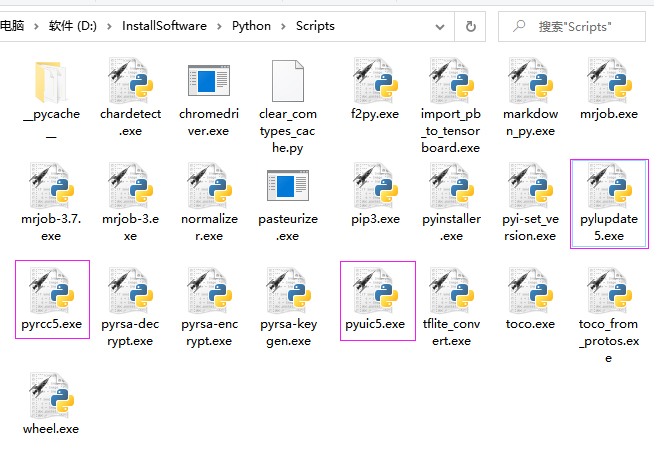The height and width of the screenshot is (456, 658).
Task: Select the pyrsa-keygen.exe file icon
Action: [288, 291]
